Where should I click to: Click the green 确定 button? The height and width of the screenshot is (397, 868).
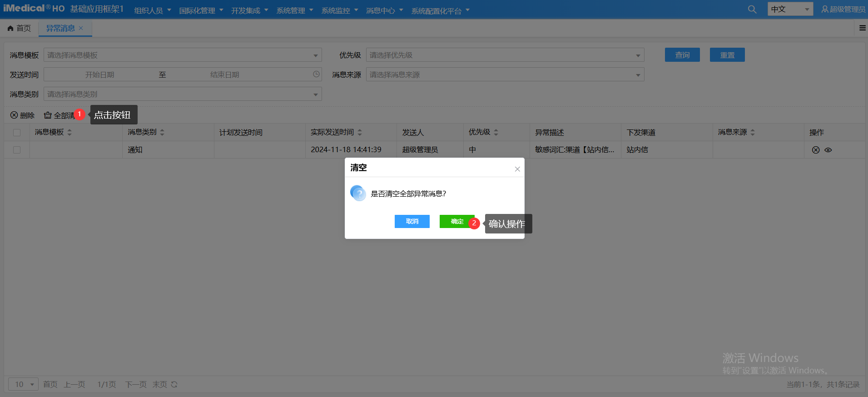pyautogui.click(x=456, y=222)
